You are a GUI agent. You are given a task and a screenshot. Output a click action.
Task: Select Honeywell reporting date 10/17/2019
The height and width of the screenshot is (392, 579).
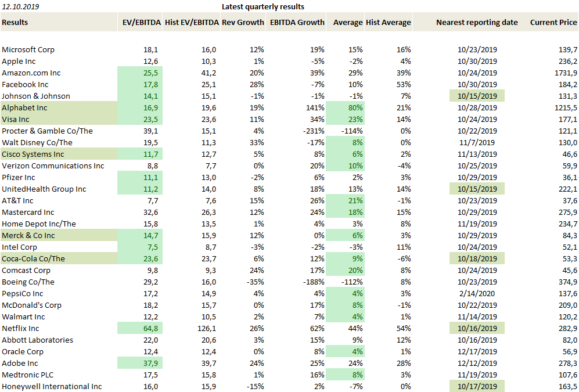click(x=477, y=386)
